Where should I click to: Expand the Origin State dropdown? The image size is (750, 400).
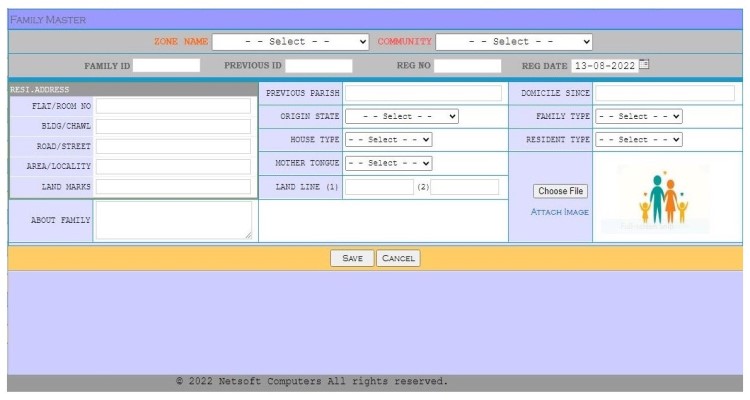tap(402, 116)
